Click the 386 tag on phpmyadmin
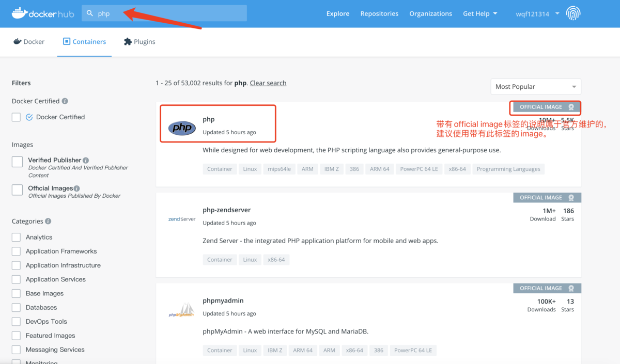The height and width of the screenshot is (364, 620). coord(379,350)
